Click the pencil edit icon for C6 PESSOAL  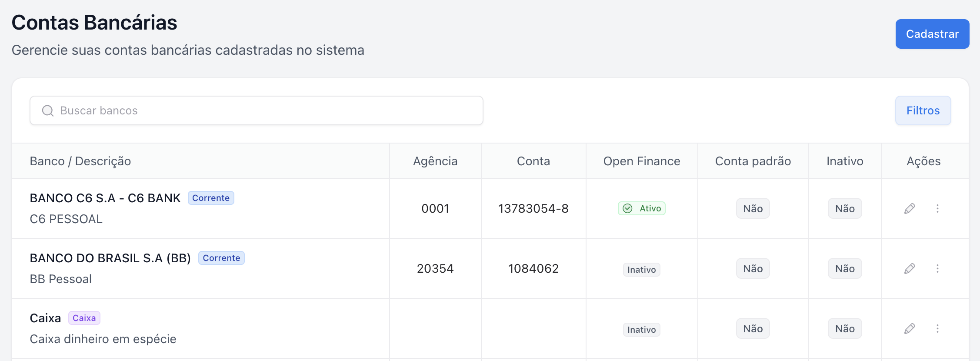pyautogui.click(x=910, y=209)
